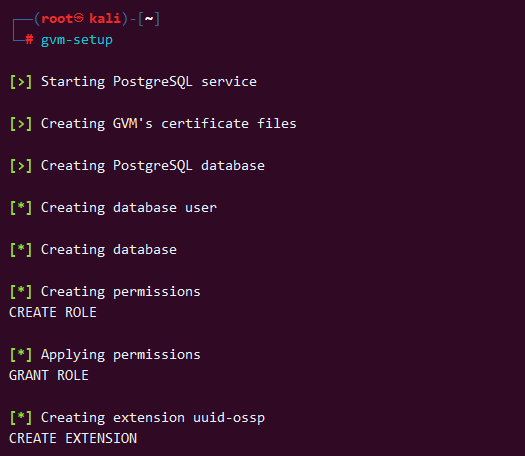Viewport: 525px width, 456px height.
Task: Click the Creating permissions text
Action: point(121,292)
